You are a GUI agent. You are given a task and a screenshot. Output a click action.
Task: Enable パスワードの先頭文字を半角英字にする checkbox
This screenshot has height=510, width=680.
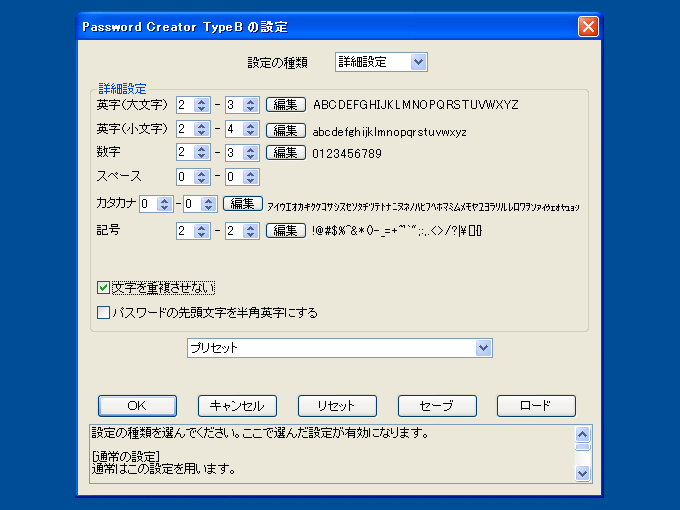(103, 313)
